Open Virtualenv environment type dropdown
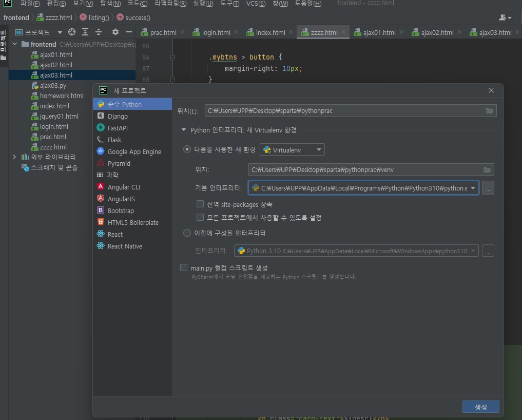522x420 pixels. pos(292,150)
